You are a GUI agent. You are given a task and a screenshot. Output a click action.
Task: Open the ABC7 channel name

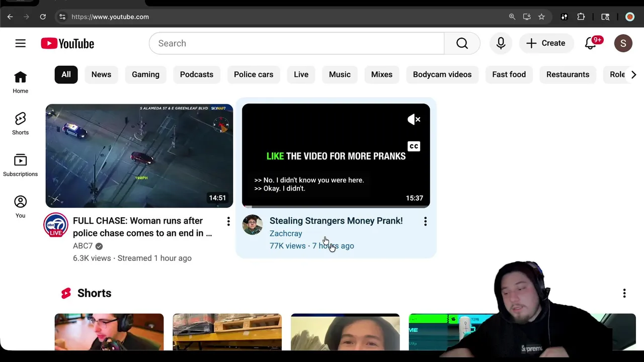pos(83,246)
